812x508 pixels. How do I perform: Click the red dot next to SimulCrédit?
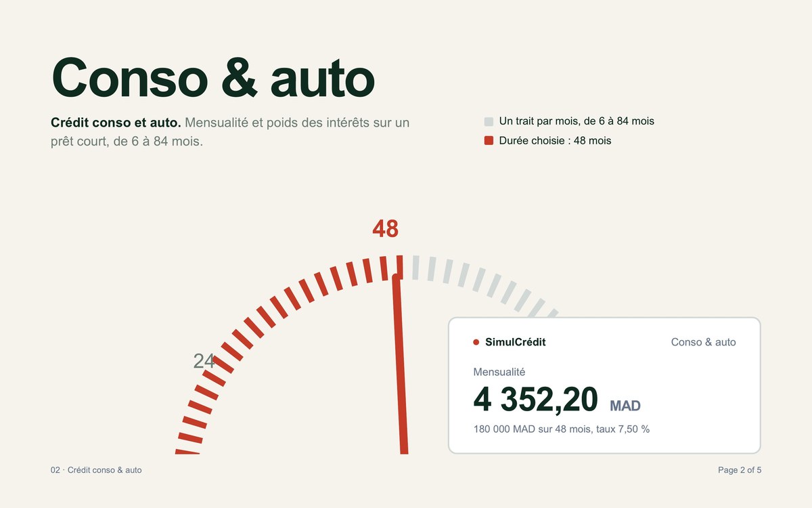click(476, 342)
